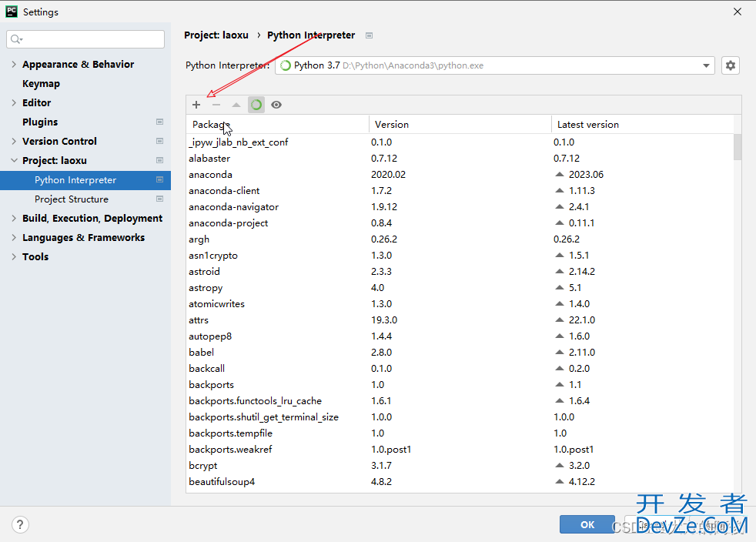Select the alabaster package row
756x542 pixels.
tap(460, 158)
